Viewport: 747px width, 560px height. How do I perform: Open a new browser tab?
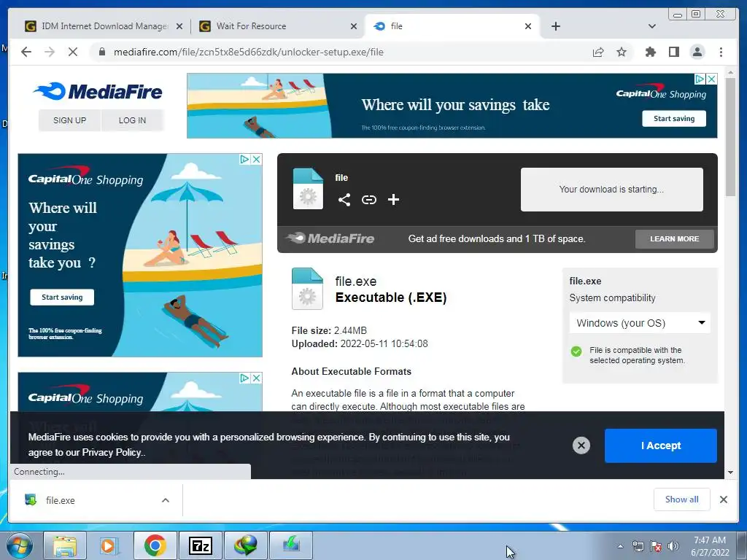coord(555,26)
